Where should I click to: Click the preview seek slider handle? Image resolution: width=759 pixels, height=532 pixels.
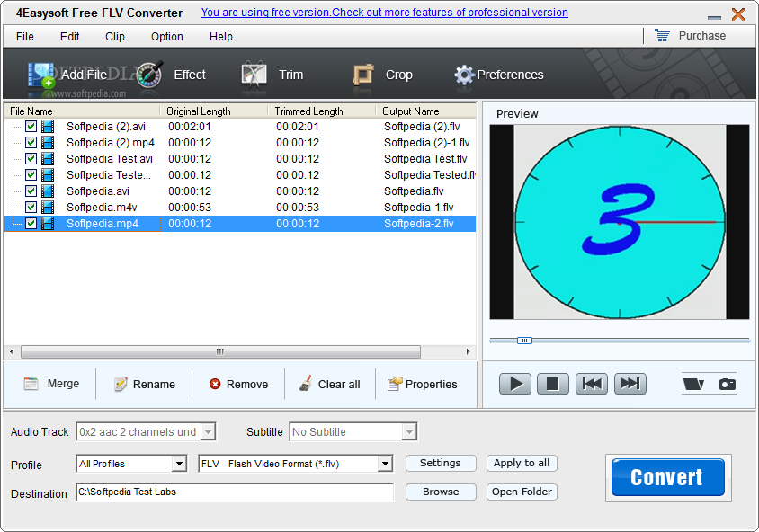[524, 341]
